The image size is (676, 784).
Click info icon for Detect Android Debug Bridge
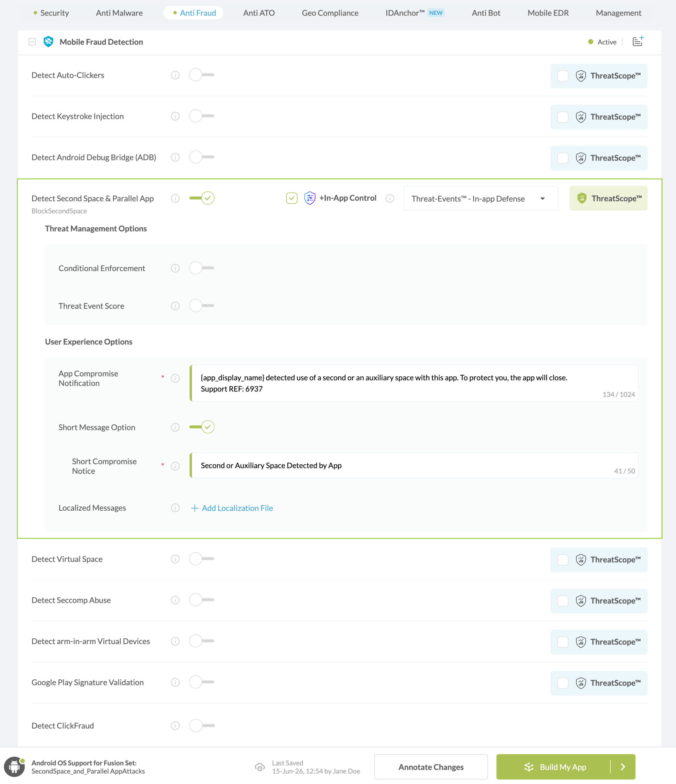point(175,157)
